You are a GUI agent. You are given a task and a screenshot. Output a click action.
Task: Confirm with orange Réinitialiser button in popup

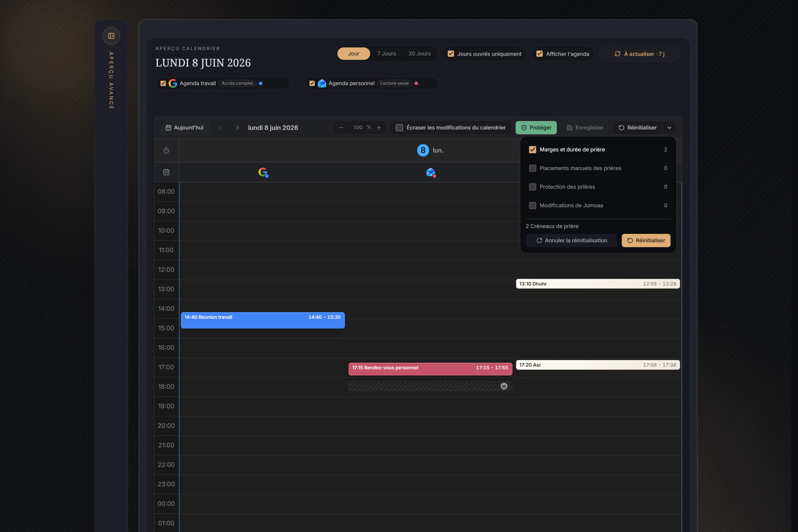pos(646,241)
